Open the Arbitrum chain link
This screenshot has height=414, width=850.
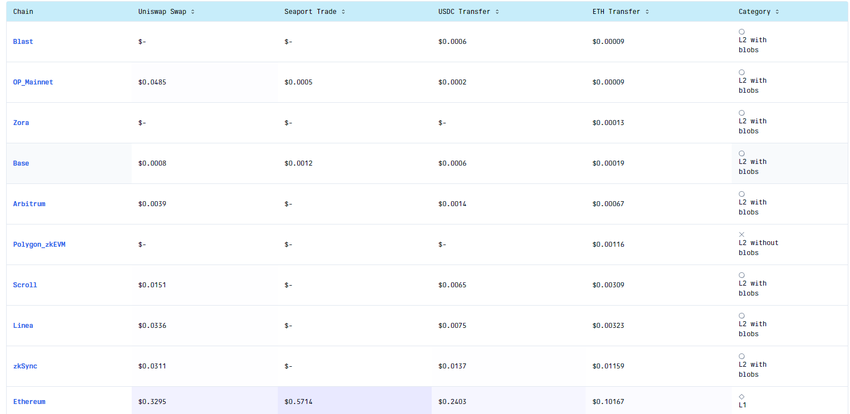coord(29,204)
